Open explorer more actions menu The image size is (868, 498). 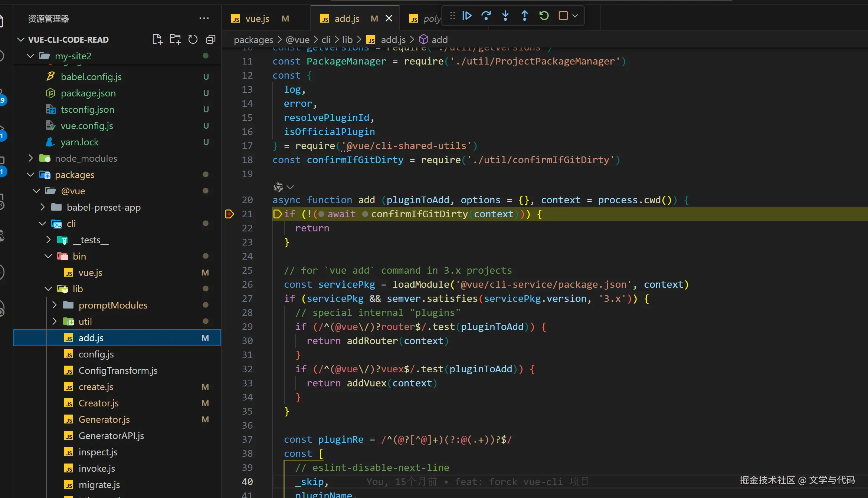click(x=204, y=19)
